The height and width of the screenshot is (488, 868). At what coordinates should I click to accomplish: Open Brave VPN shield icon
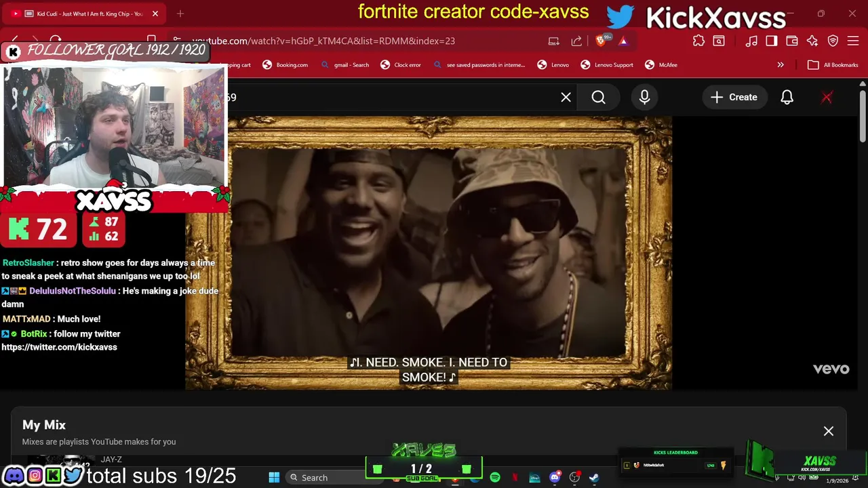833,41
